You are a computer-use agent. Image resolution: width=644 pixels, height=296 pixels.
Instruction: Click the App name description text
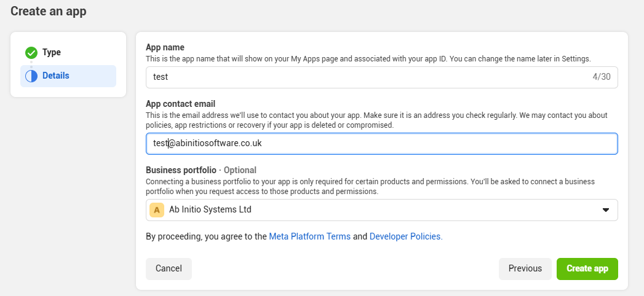pos(368,59)
